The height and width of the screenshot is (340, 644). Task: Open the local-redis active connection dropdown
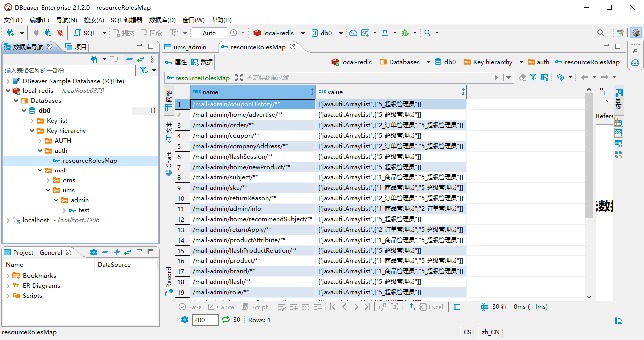tap(304, 33)
